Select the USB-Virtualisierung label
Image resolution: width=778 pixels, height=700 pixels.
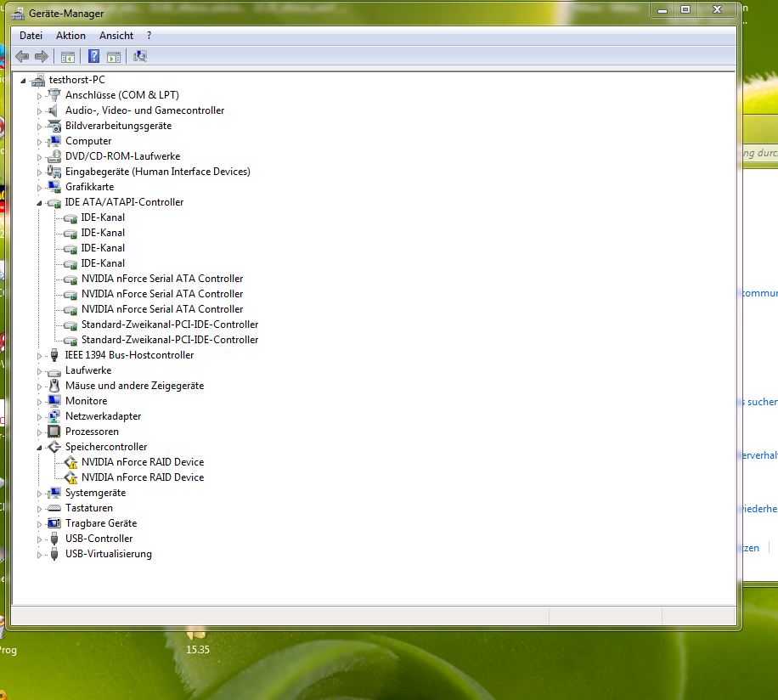tap(109, 554)
